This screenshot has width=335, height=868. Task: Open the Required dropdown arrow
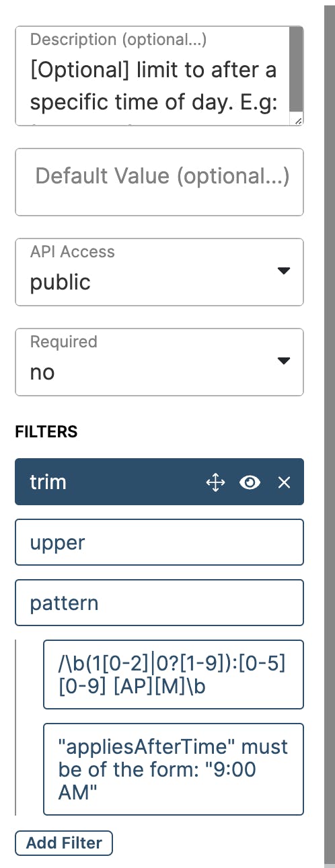click(x=284, y=361)
